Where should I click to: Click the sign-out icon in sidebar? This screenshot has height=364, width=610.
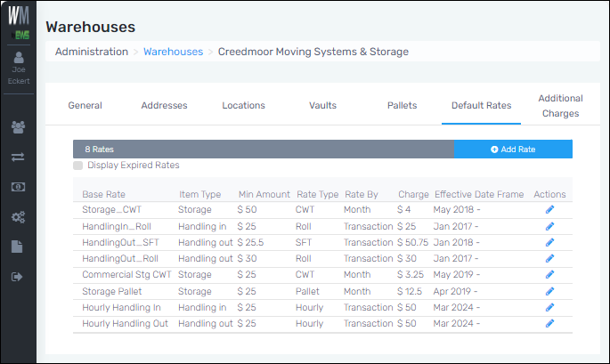pyautogui.click(x=17, y=277)
